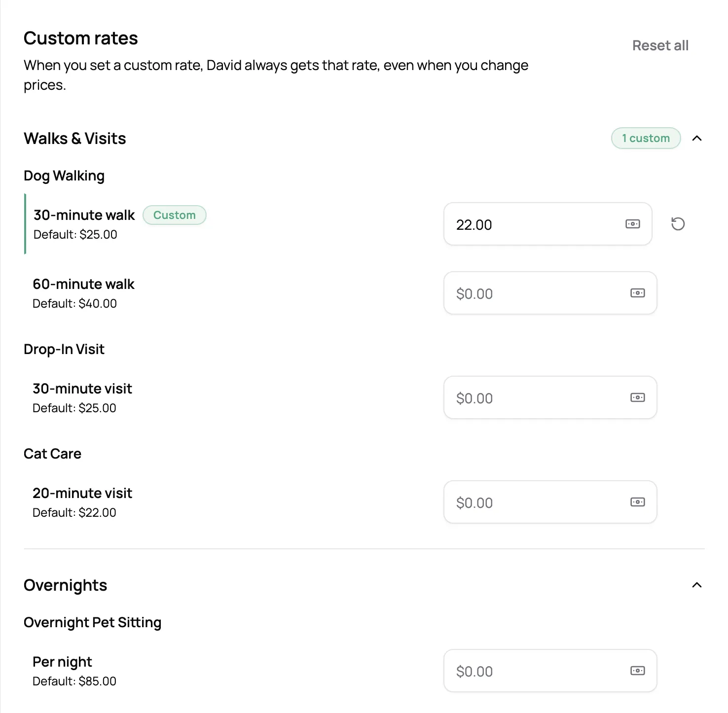Select the 'Custom rates' heading
The image size is (728, 713).
pos(81,38)
